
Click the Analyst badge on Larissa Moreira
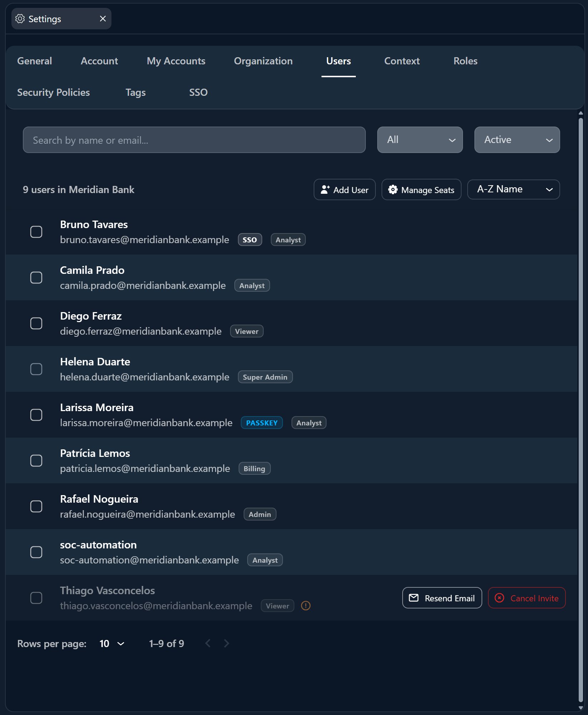pos(309,423)
